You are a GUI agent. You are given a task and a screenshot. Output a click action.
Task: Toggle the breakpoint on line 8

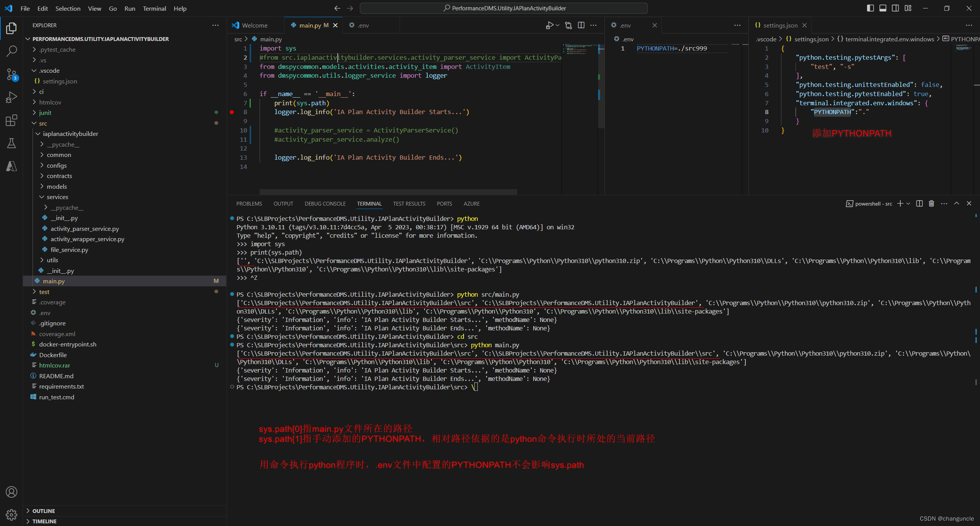click(x=232, y=112)
